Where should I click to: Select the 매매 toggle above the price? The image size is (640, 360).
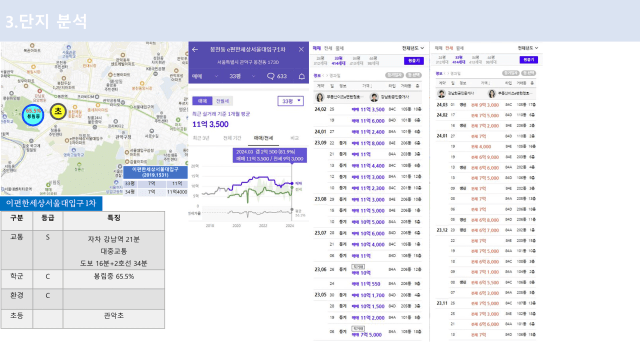(202, 101)
